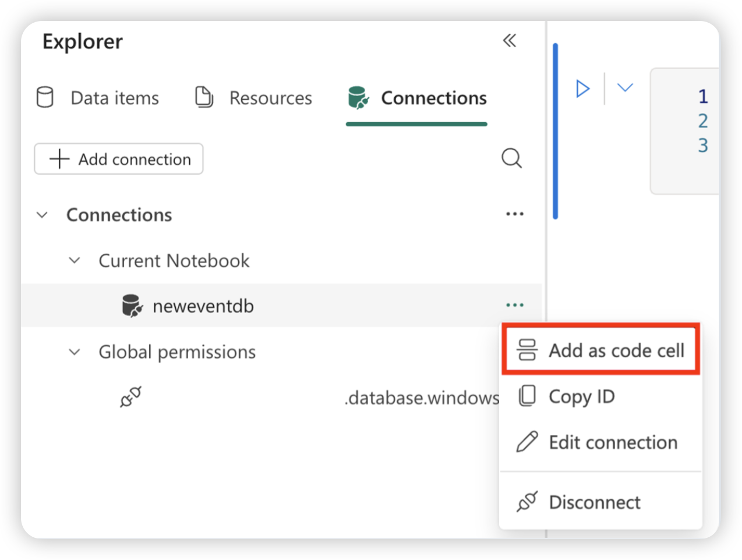Viewport: 742px width, 560px height.
Task: Click the Add connection button
Action: pyautogui.click(x=118, y=158)
